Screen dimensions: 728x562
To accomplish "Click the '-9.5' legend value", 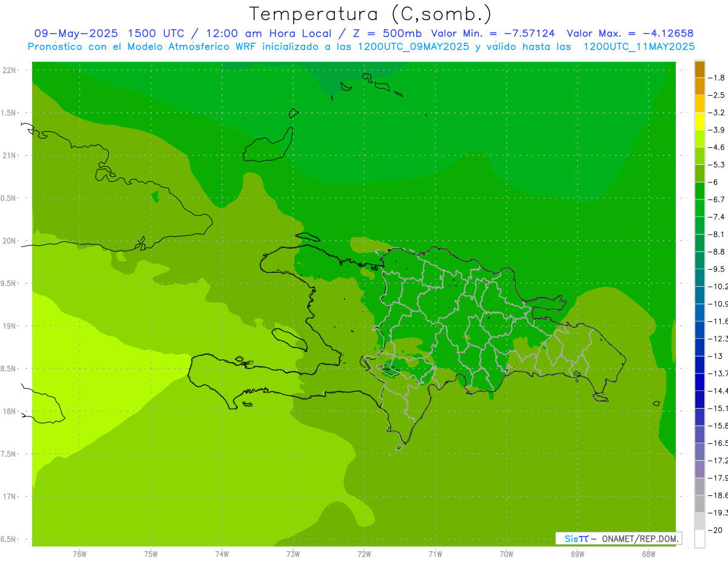I will point(717,269).
